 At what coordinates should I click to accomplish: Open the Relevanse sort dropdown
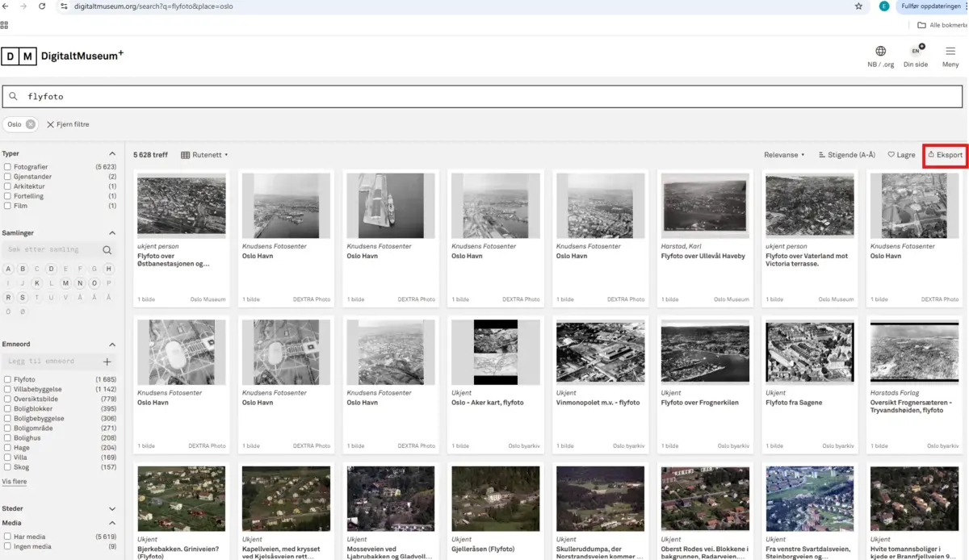784,155
